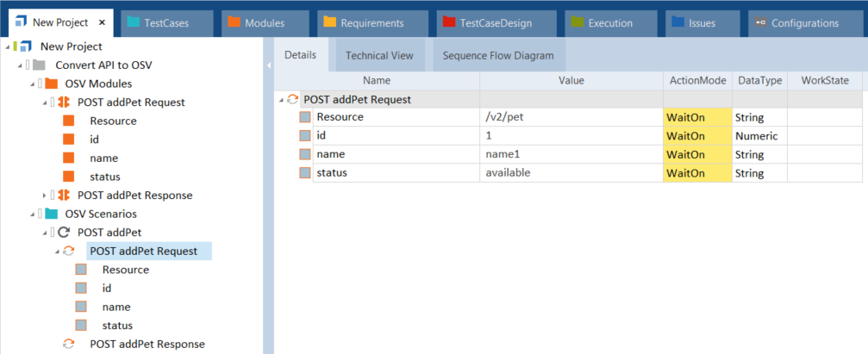Click the red TestCaseDesign tab icon

click(x=446, y=23)
